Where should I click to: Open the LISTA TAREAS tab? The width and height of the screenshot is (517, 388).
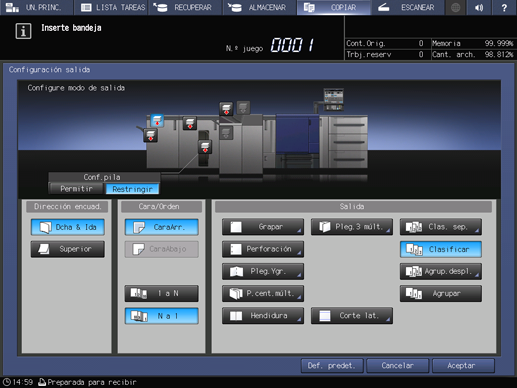(113, 7)
